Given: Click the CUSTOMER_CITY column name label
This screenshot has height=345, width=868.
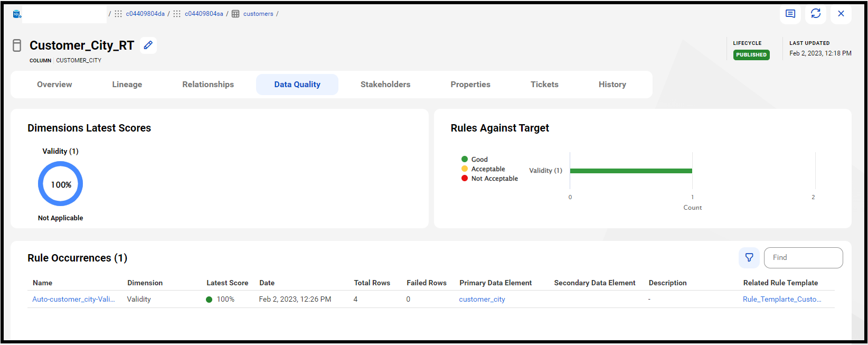Looking at the screenshot, I should point(79,60).
